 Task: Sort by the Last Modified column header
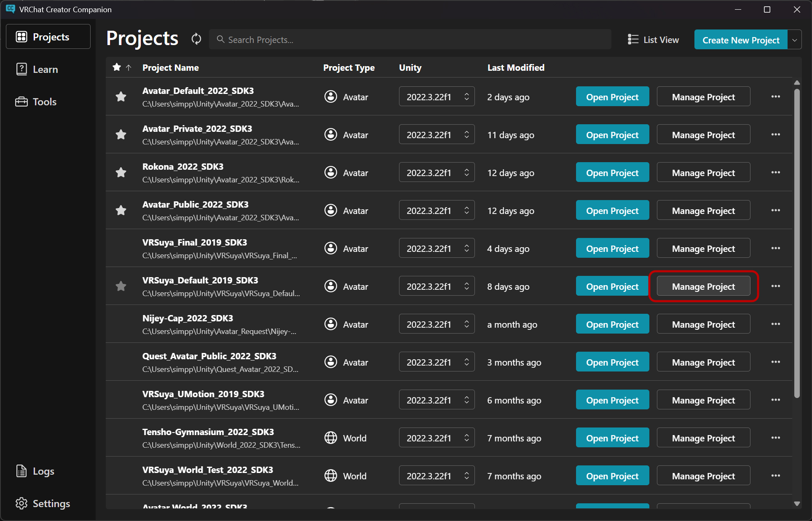click(516, 67)
